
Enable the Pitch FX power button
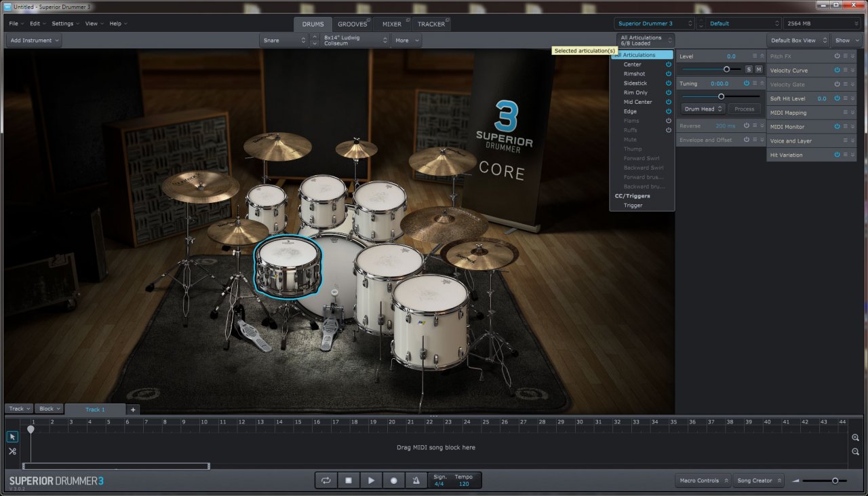pyautogui.click(x=837, y=56)
